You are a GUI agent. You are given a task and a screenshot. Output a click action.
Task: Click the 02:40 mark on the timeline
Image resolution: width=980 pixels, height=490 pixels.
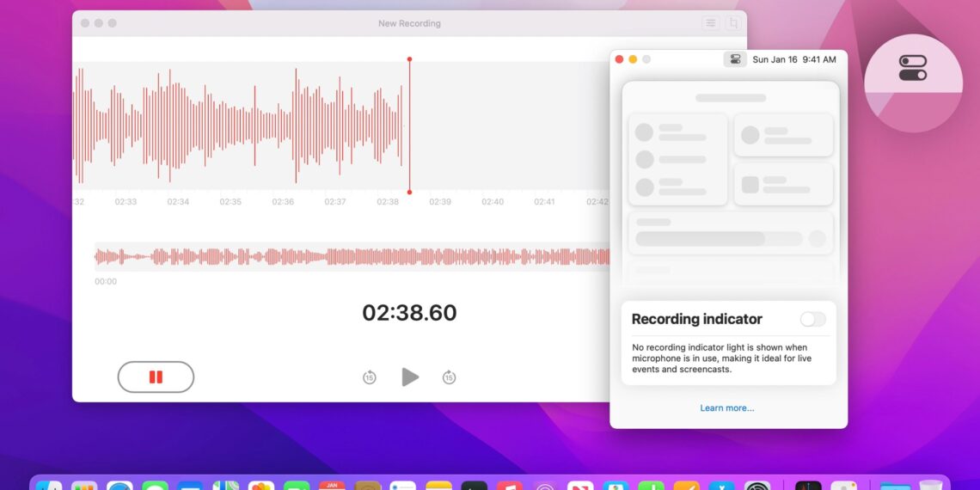pos(493,202)
